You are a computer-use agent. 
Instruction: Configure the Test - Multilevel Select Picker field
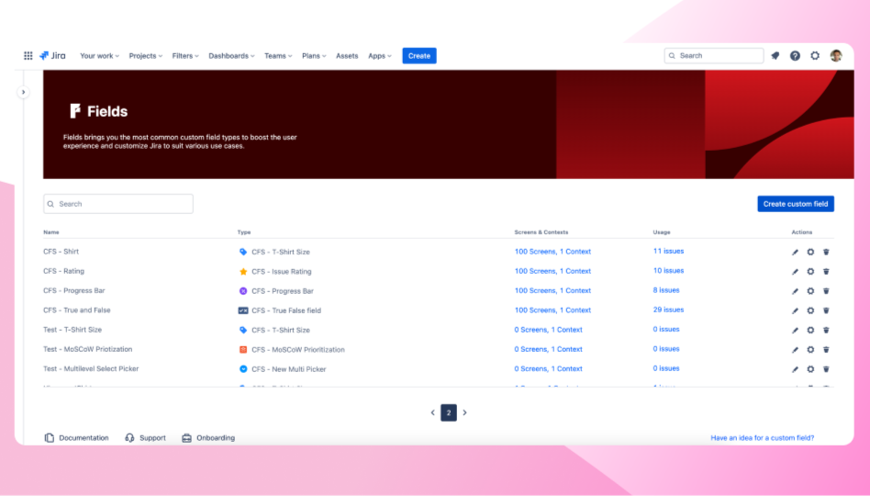[811, 369]
